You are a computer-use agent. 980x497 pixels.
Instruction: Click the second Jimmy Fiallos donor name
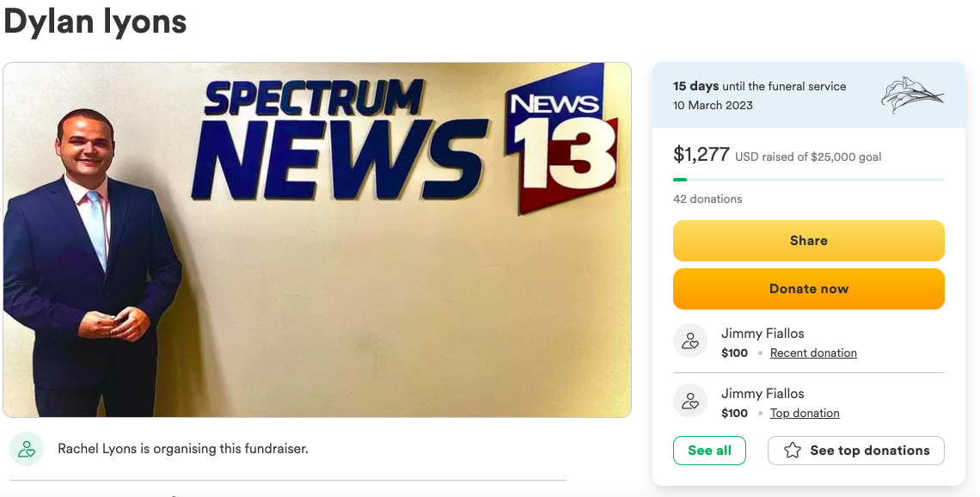763,393
